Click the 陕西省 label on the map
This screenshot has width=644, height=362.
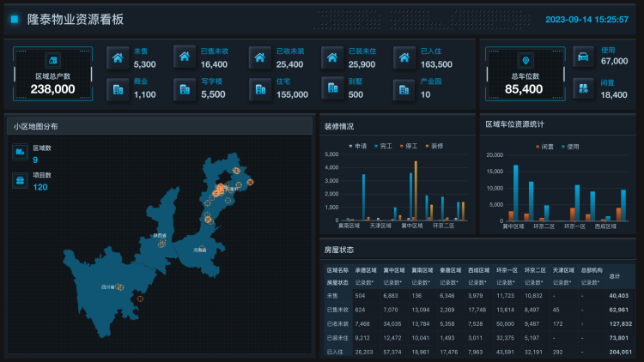point(159,235)
